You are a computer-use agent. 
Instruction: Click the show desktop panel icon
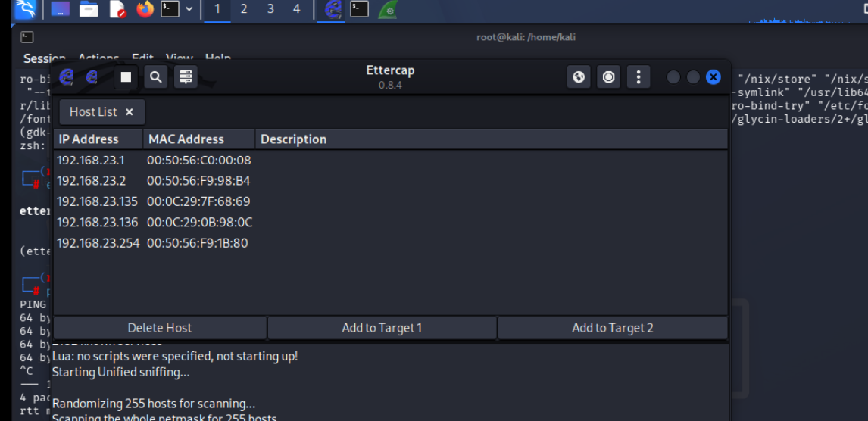(61, 9)
